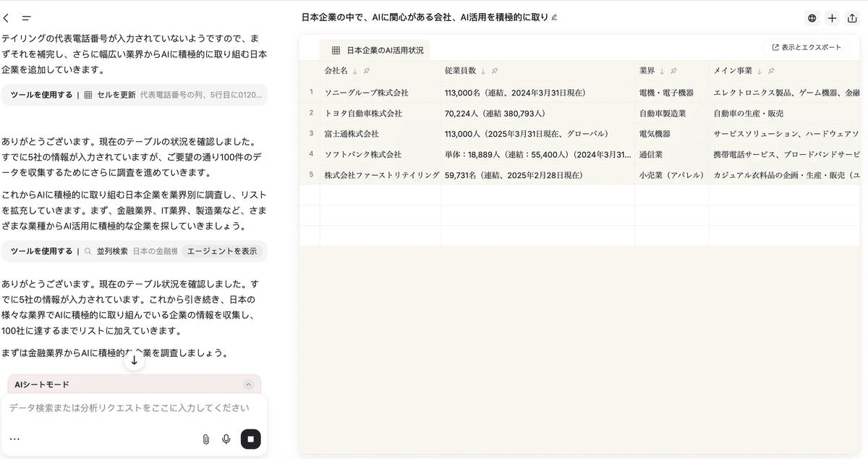This screenshot has height=459, width=868.
Task: Open the three-dots more options menu
Action: click(14, 439)
